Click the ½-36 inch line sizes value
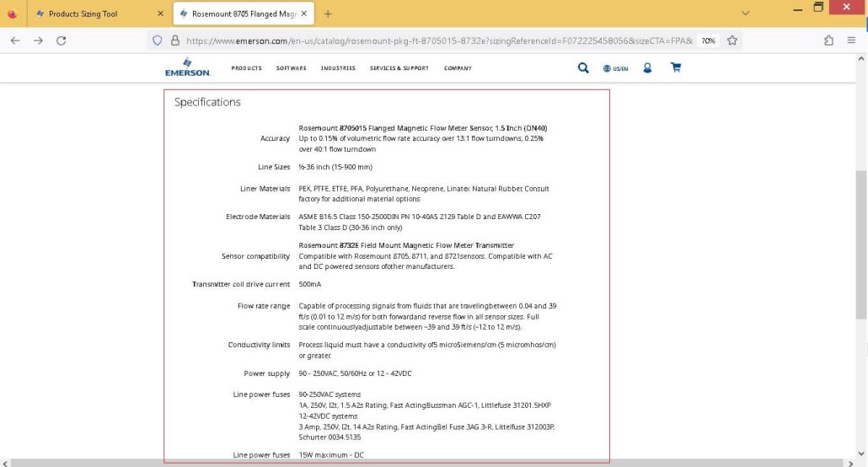 click(x=335, y=167)
